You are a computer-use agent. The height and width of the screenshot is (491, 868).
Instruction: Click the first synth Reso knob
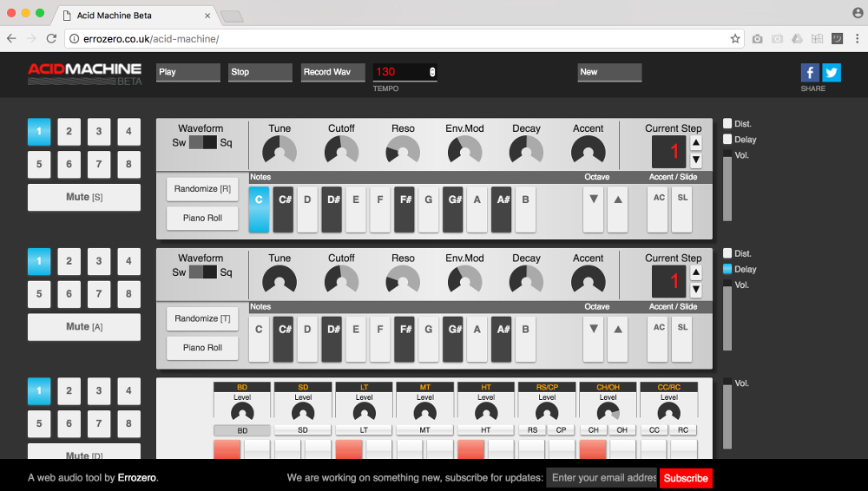[x=403, y=151]
